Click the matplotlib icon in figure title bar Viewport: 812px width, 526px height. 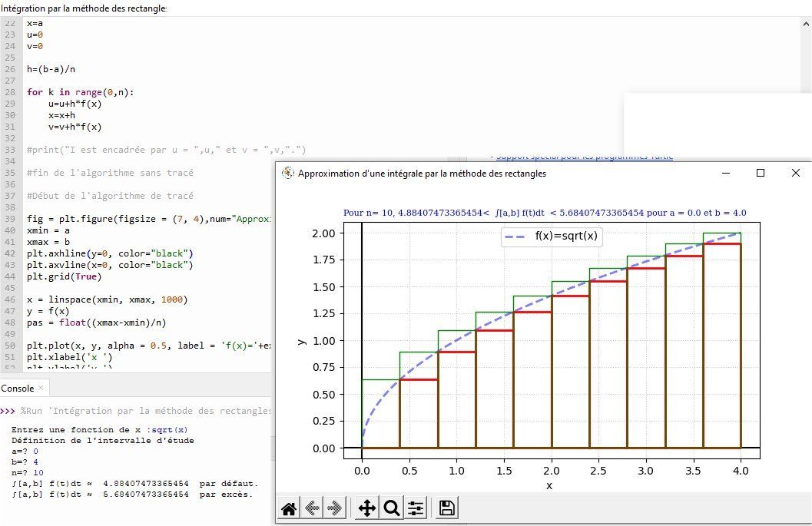[288, 174]
